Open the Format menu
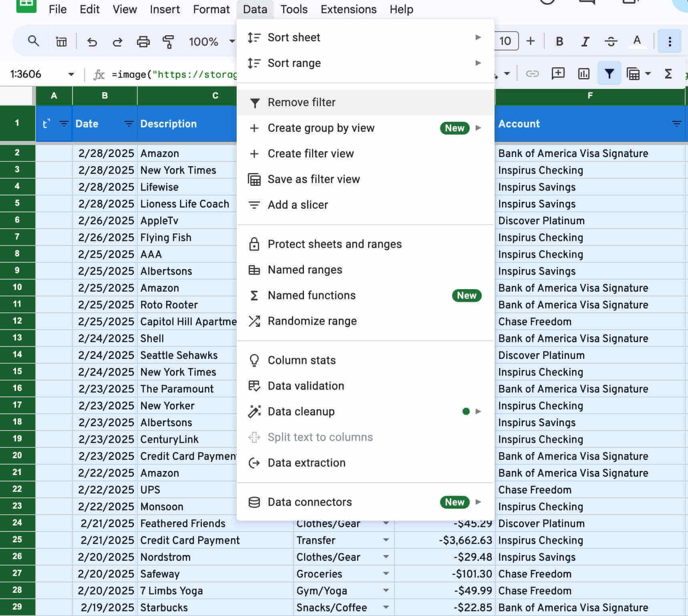688x616 pixels. (211, 9)
